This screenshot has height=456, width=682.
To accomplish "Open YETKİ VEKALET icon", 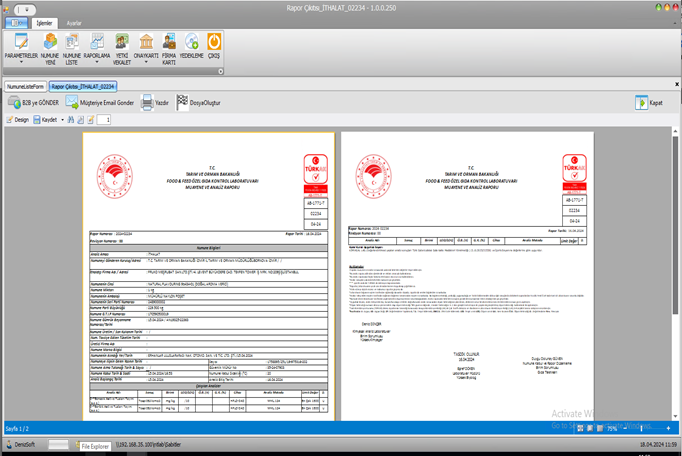I will [122, 42].
